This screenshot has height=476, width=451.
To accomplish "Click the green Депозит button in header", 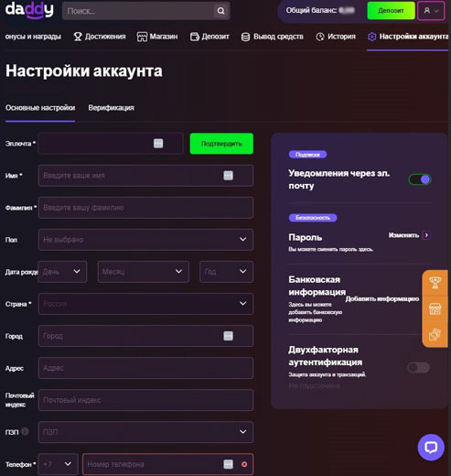I will 391,11.
